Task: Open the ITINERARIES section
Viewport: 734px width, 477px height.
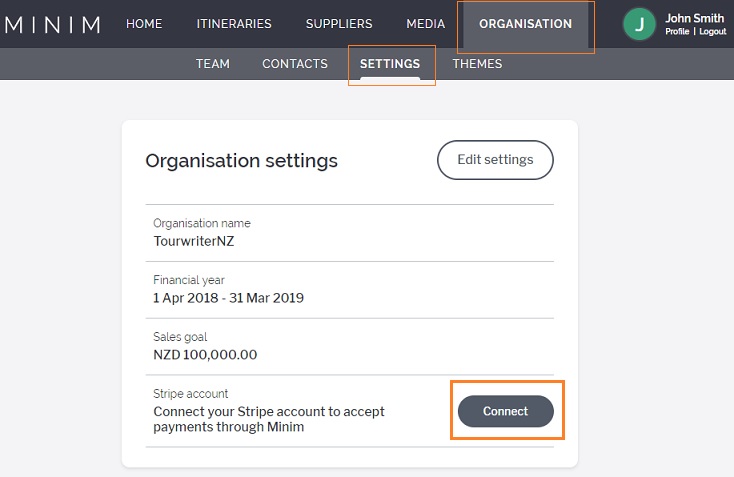Action: pyautogui.click(x=234, y=24)
